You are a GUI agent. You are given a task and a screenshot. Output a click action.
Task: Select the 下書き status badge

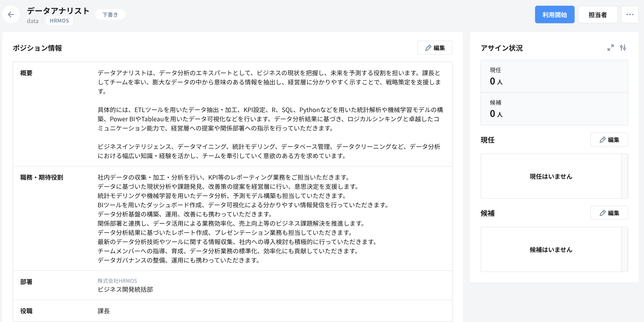pyautogui.click(x=110, y=14)
